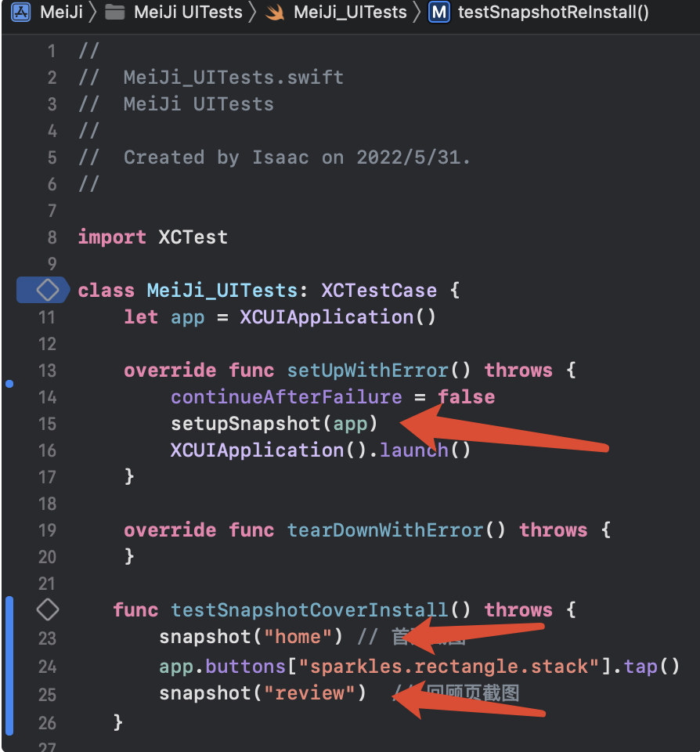Open the MeiJi UITests folder breadcrumb
The image size is (700, 752).
(x=188, y=12)
